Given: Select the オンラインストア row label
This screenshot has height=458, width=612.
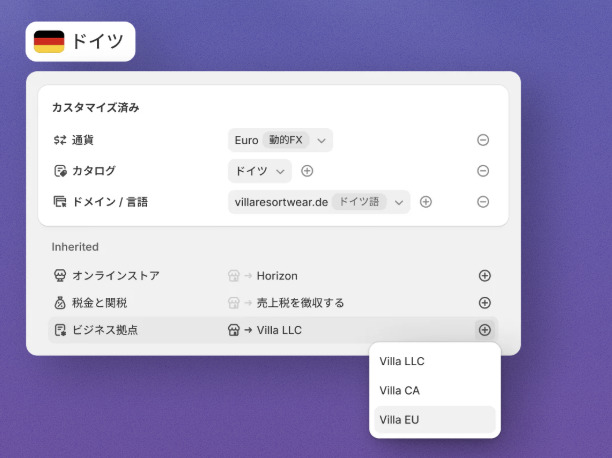Looking at the screenshot, I should coord(116,276).
